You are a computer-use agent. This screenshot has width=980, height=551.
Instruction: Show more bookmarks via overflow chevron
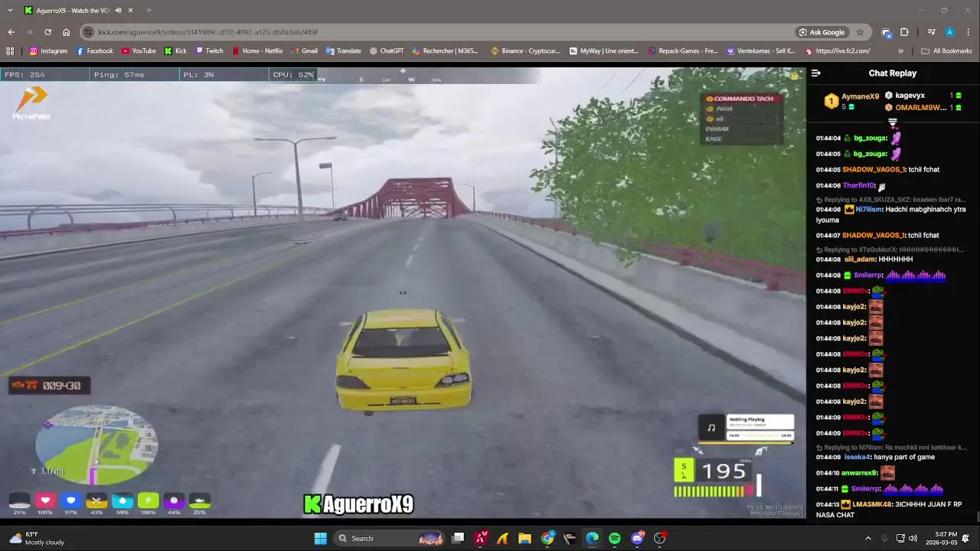(900, 51)
